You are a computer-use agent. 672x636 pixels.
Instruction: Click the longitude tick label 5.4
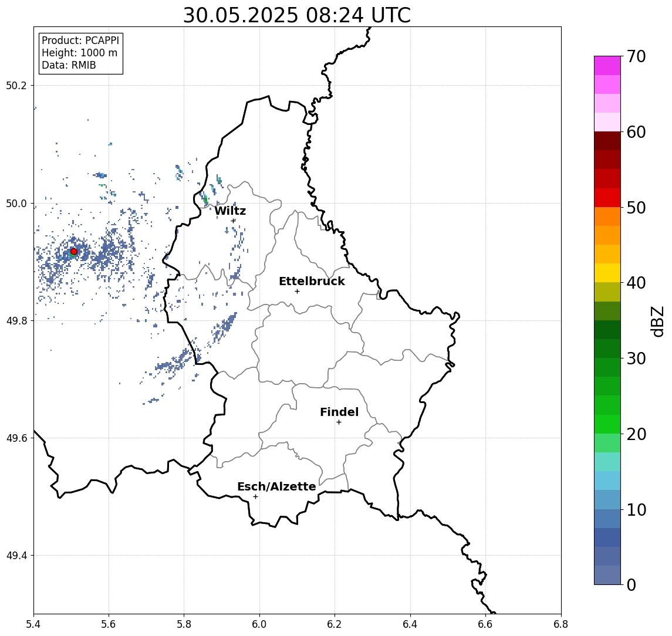33,624
